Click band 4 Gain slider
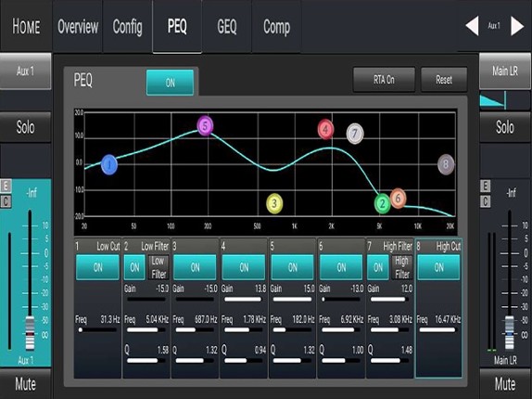This screenshot has width=532, height=399. click(x=243, y=300)
